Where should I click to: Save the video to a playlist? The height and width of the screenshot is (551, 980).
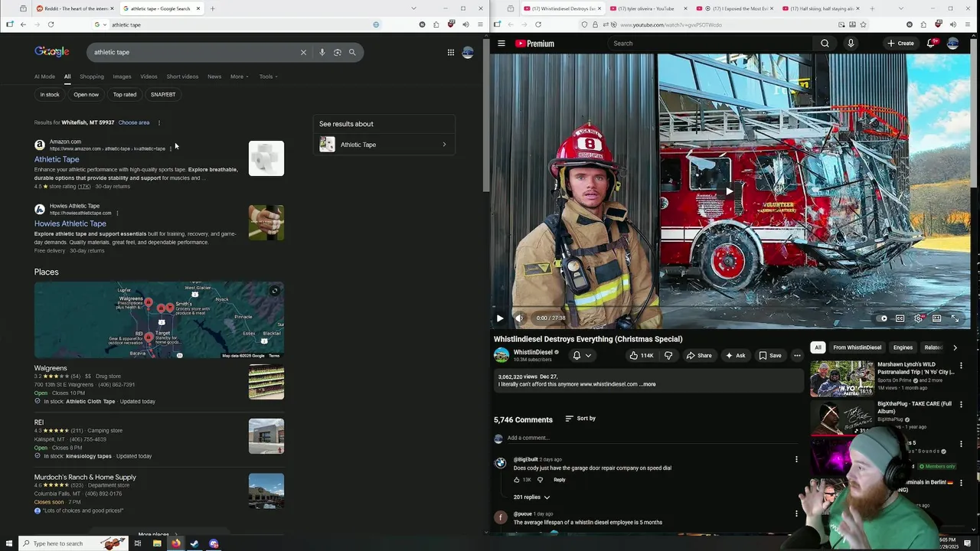click(x=770, y=355)
